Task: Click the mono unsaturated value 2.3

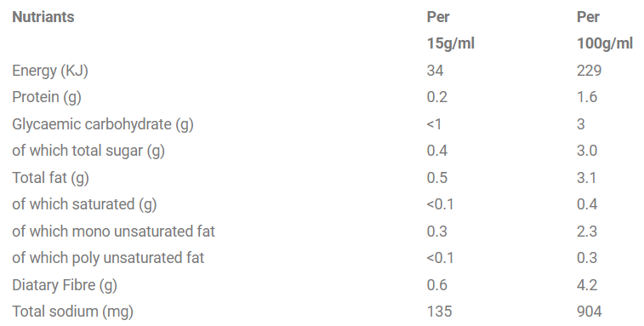Action: click(x=587, y=231)
